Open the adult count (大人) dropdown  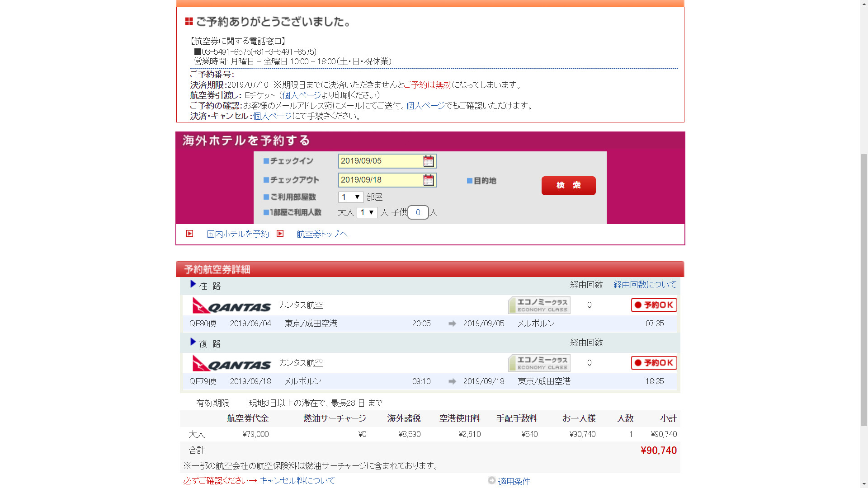coord(367,212)
